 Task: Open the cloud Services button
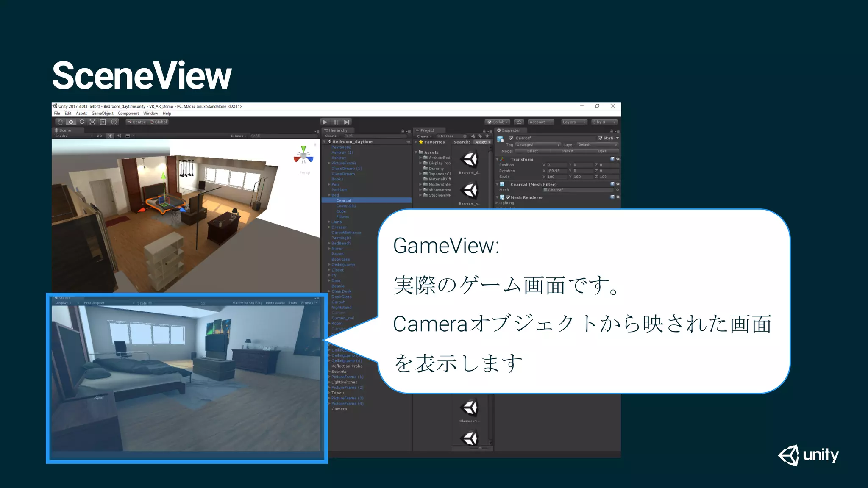(x=519, y=122)
